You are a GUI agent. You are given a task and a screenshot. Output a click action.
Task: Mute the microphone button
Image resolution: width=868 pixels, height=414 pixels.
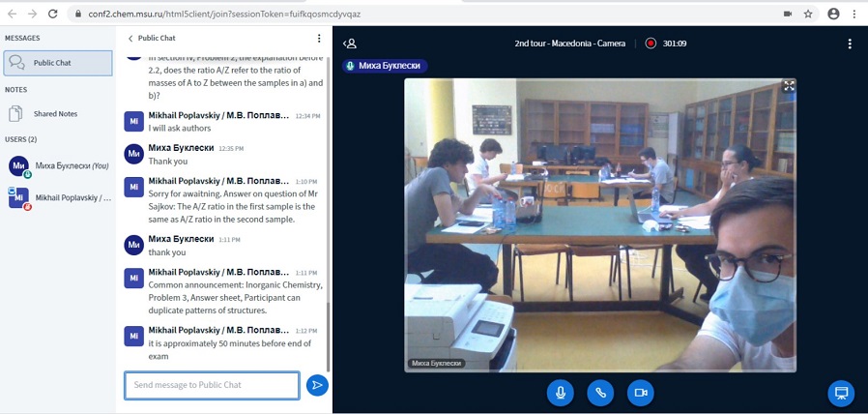[560, 393]
